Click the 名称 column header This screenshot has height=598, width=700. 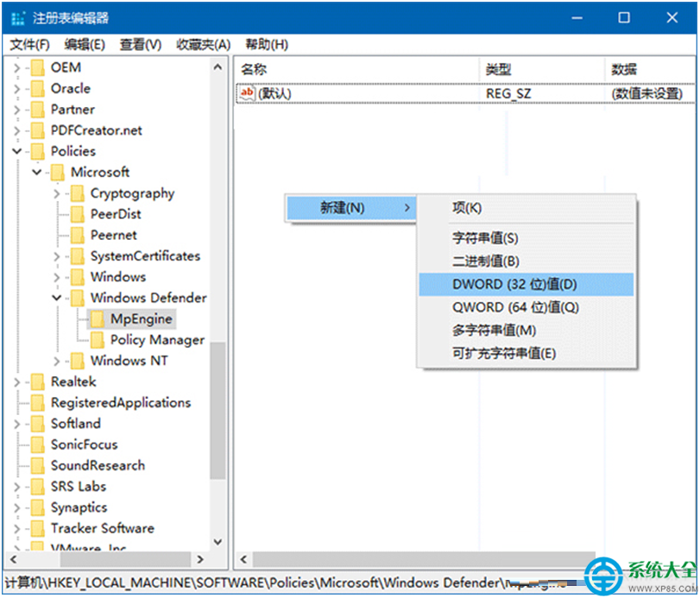point(356,70)
